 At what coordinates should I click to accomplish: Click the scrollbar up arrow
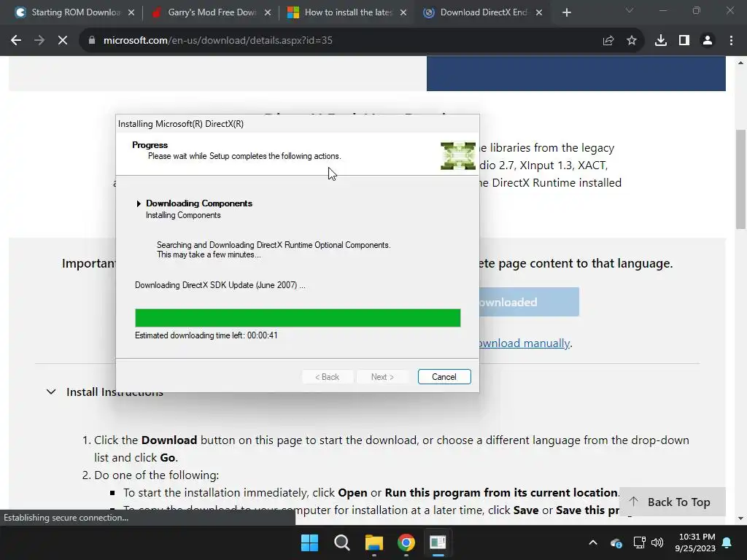click(x=741, y=63)
